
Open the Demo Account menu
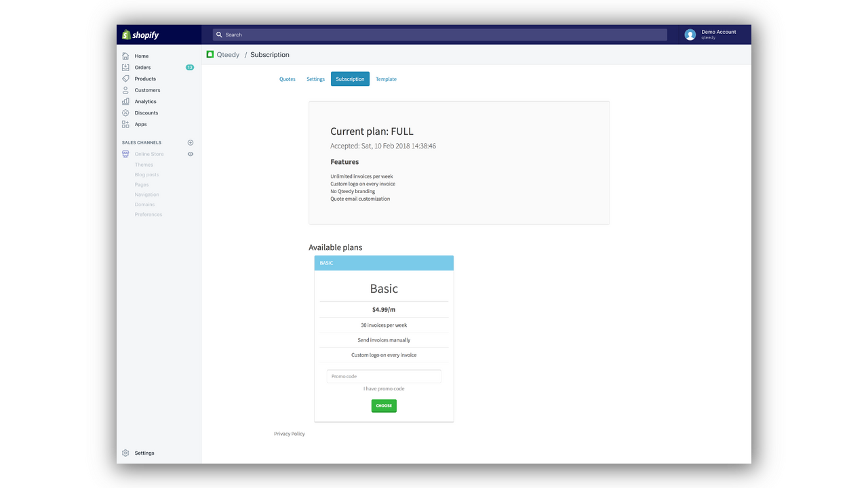click(711, 34)
